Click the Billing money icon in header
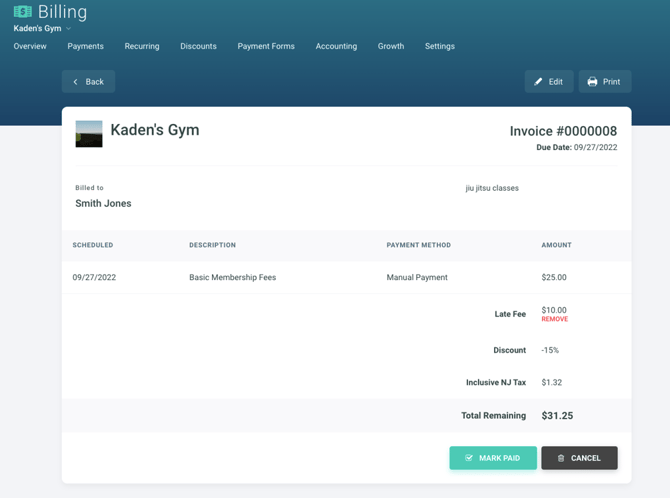Viewport: 670px width, 498px height. coord(22,12)
